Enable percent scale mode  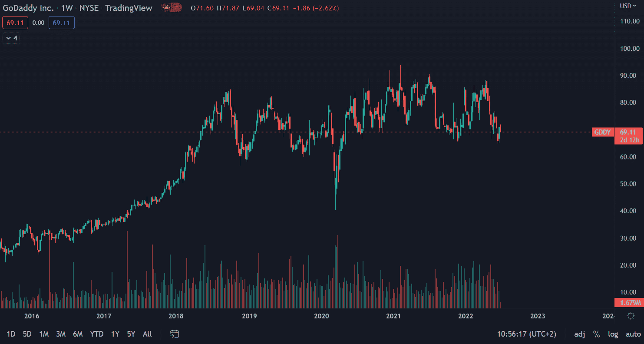point(597,334)
